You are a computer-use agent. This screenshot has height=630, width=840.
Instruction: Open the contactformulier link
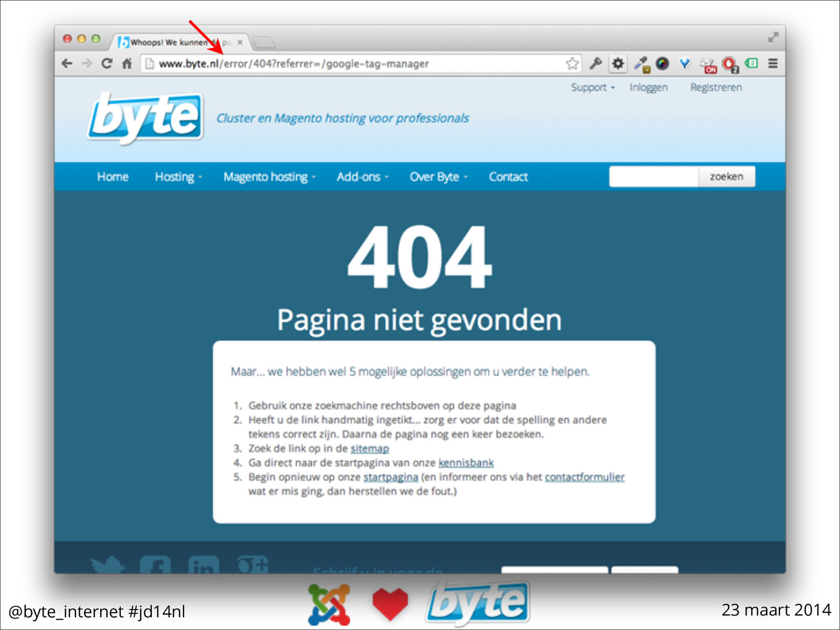(585, 477)
